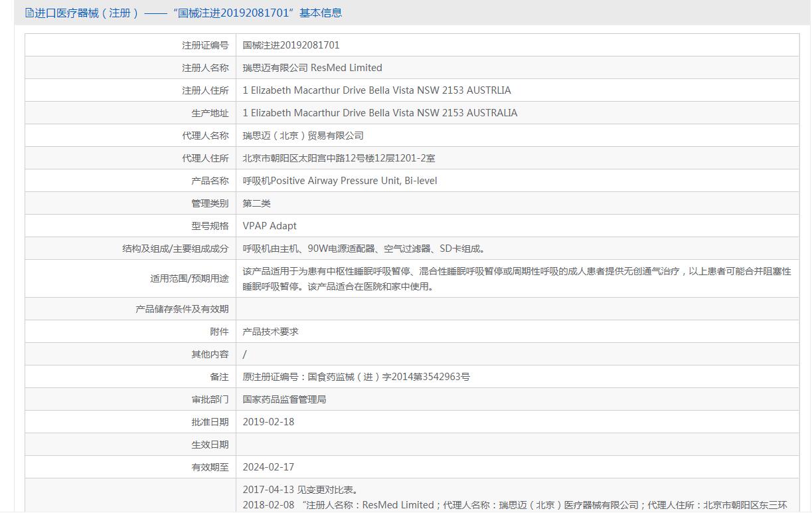Image resolution: width=812 pixels, height=513 pixels.
Task: Click the 附件 label
Action: tap(219, 332)
